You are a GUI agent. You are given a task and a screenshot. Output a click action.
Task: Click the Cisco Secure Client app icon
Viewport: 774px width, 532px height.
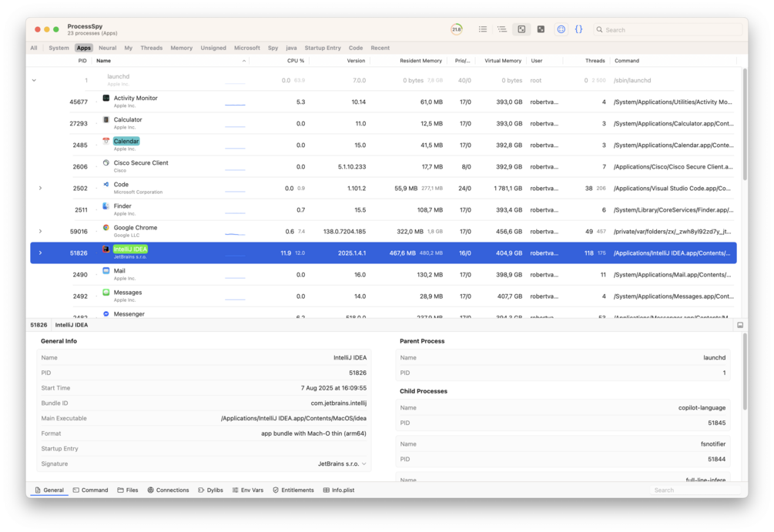106,163
